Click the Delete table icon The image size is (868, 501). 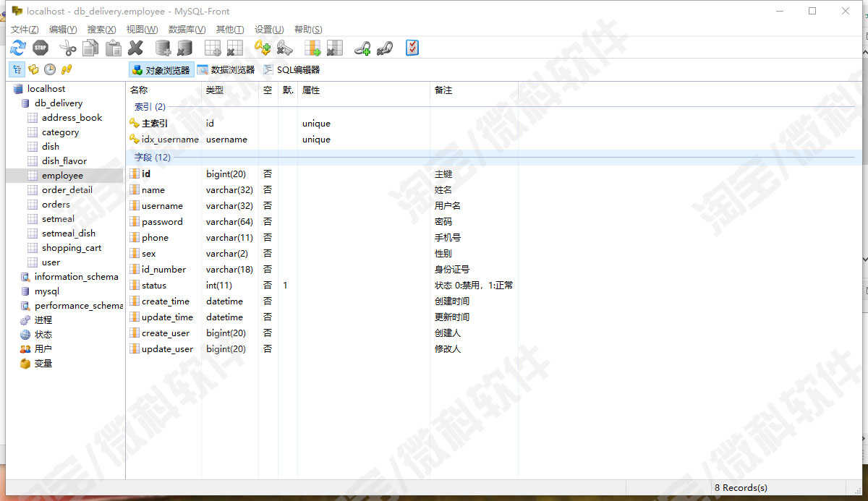click(234, 48)
